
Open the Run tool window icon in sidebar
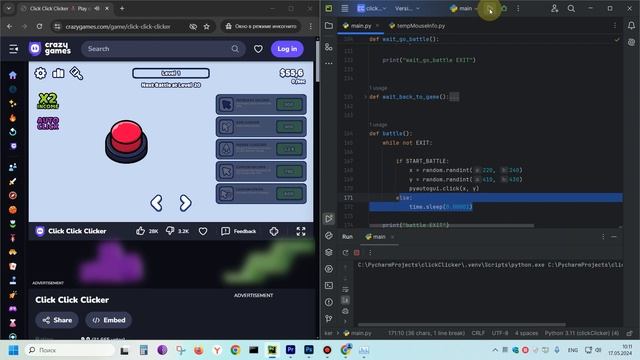click(x=329, y=219)
